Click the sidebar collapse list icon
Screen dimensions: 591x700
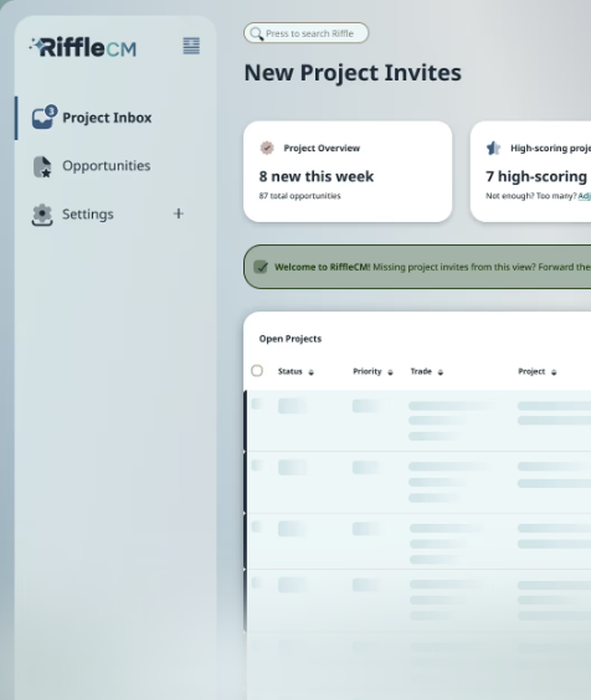[190, 46]
